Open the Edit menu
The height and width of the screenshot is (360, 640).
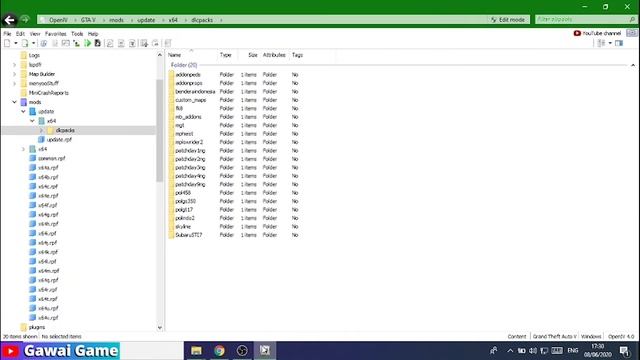click(20, 34)
